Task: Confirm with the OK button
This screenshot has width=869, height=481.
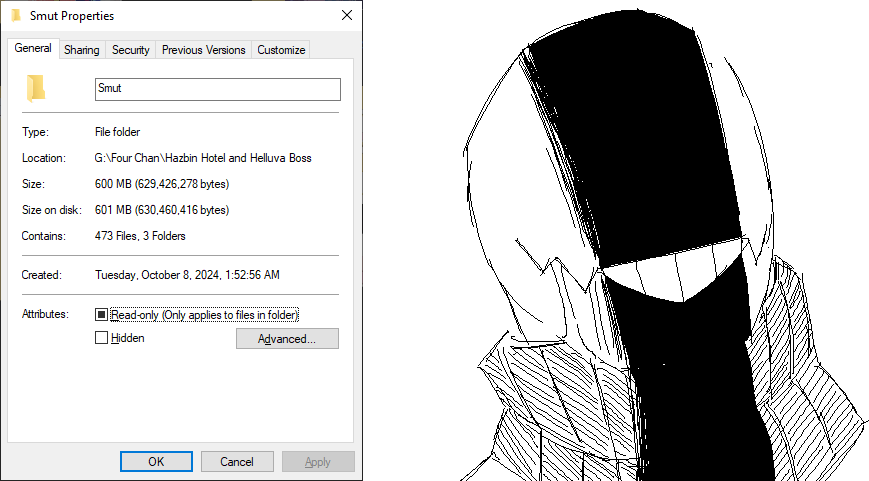Action: pos(156,462)
